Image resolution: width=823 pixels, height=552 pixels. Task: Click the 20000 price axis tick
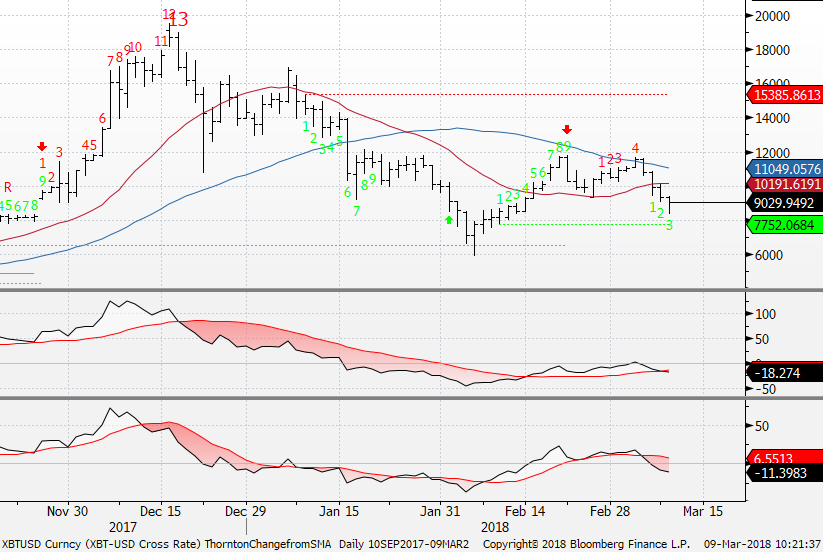(772, 16)
